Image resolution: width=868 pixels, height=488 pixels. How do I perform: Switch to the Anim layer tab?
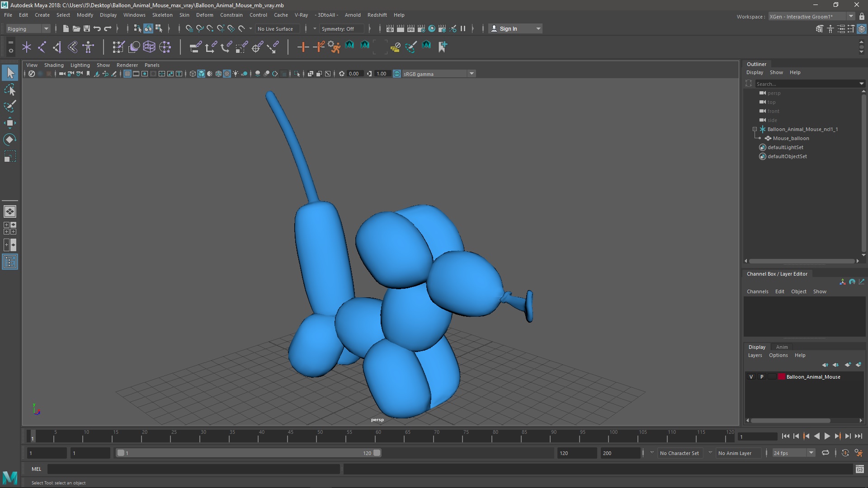click(782, 347)
